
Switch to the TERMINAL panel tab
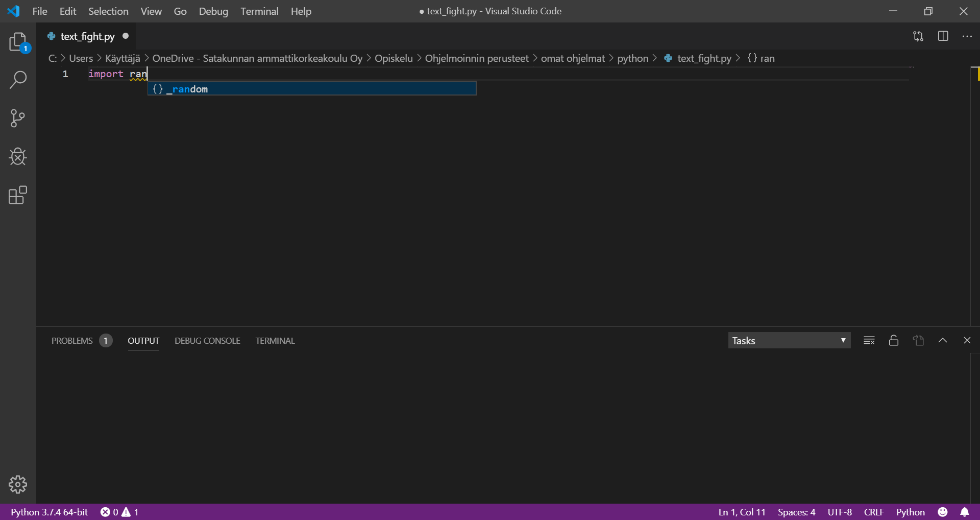275,341
